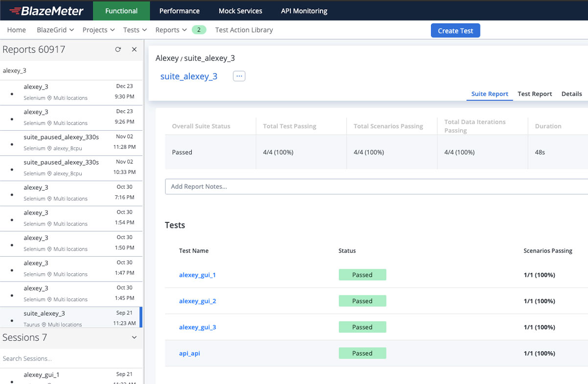Click the Create Test button

click(455, 30)
